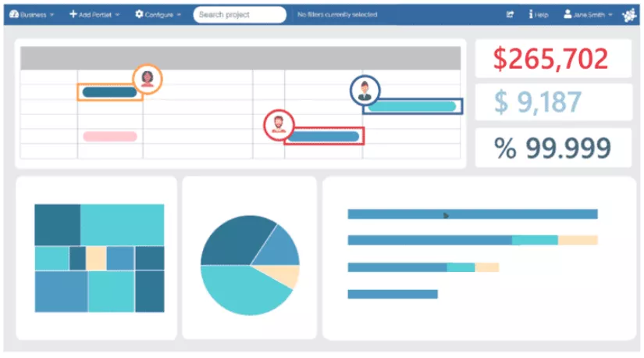The height and width of the screenshot is (358, 644).
Task: Click the pink task bar in the Gantt
Action: (110, 136)
